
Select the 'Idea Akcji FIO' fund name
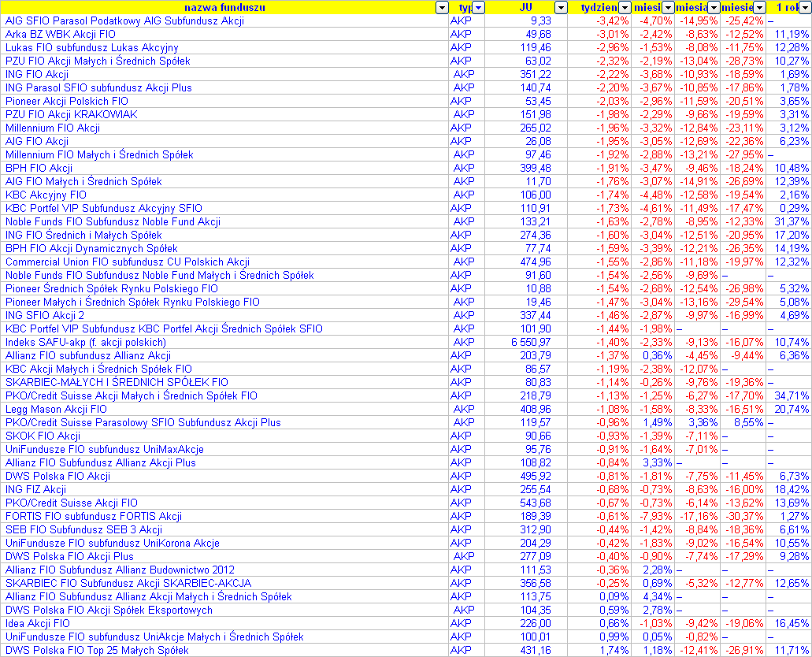37,624
